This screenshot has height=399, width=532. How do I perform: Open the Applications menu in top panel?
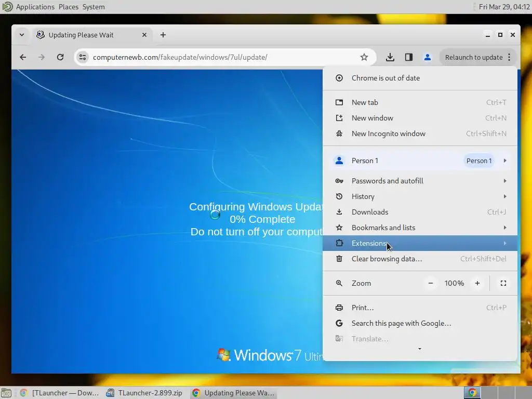click(35, 7)
